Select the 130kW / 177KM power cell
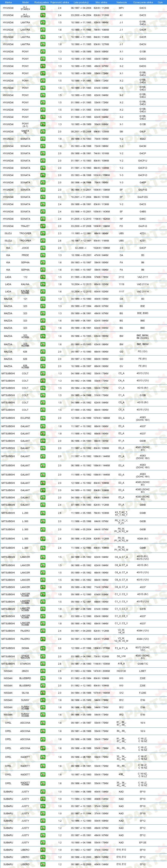The image size is (167, 868). tap(101, 648)
